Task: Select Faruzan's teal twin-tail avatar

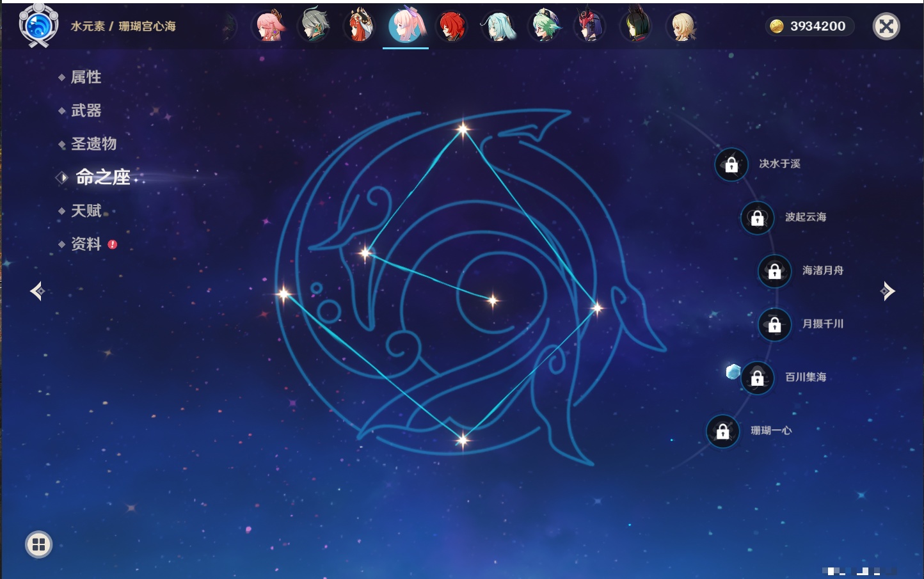Action: point(498,26)
